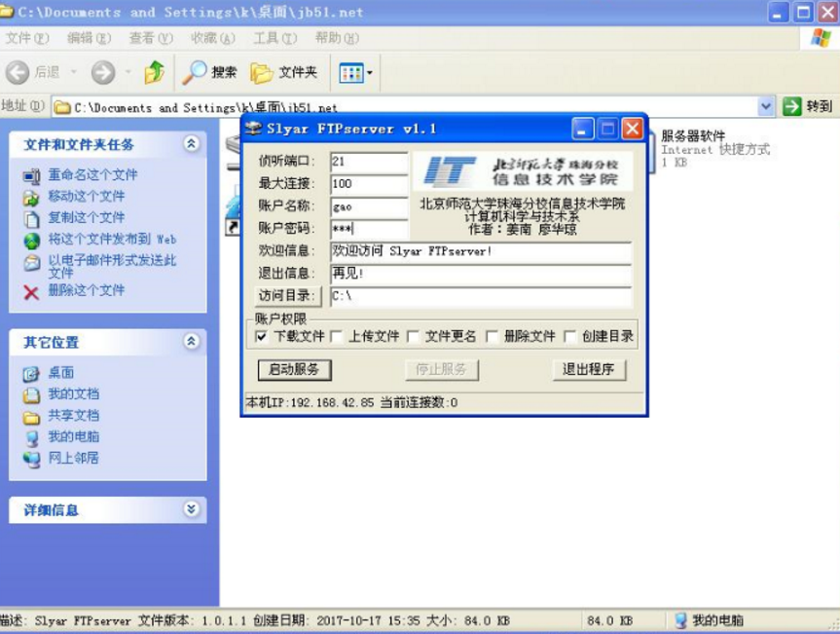Click the Forward arrow in Explorer toolbar
This screenshot has height=634, width=840.
[x=103, y=72]
